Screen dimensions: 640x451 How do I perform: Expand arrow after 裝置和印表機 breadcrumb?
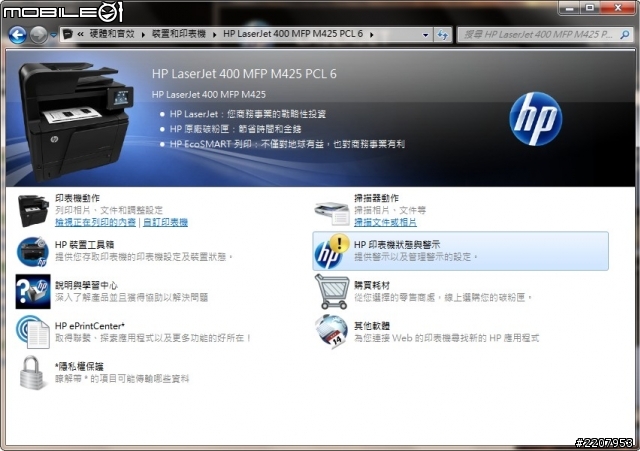[215, 35]
